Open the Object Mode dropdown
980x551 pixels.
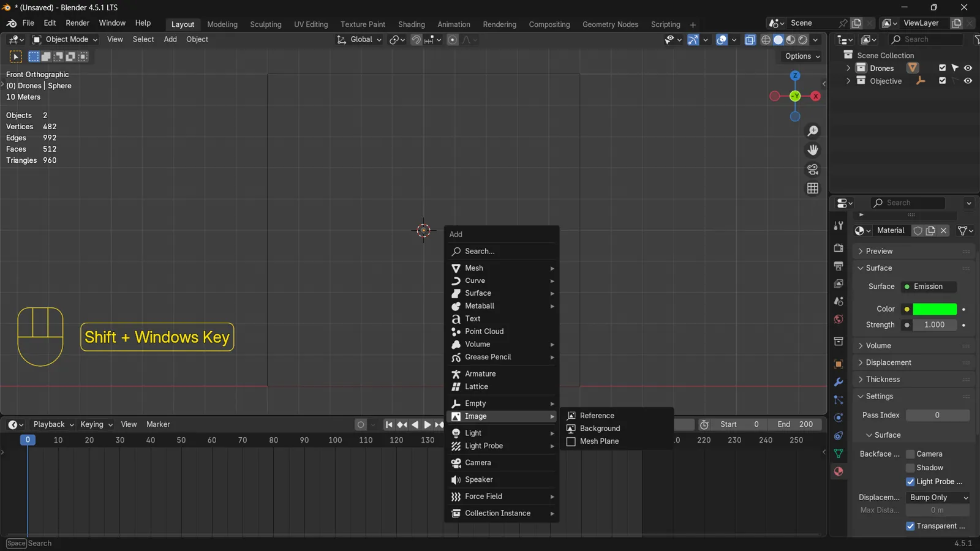point(65,40)
